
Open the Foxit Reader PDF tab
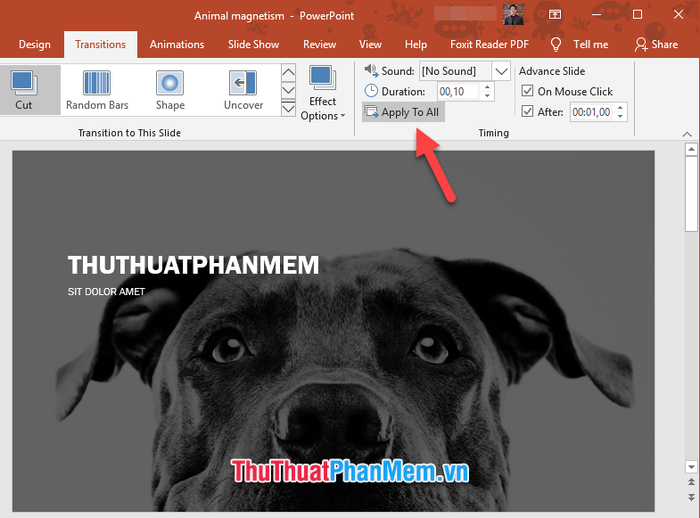(489, 44)
